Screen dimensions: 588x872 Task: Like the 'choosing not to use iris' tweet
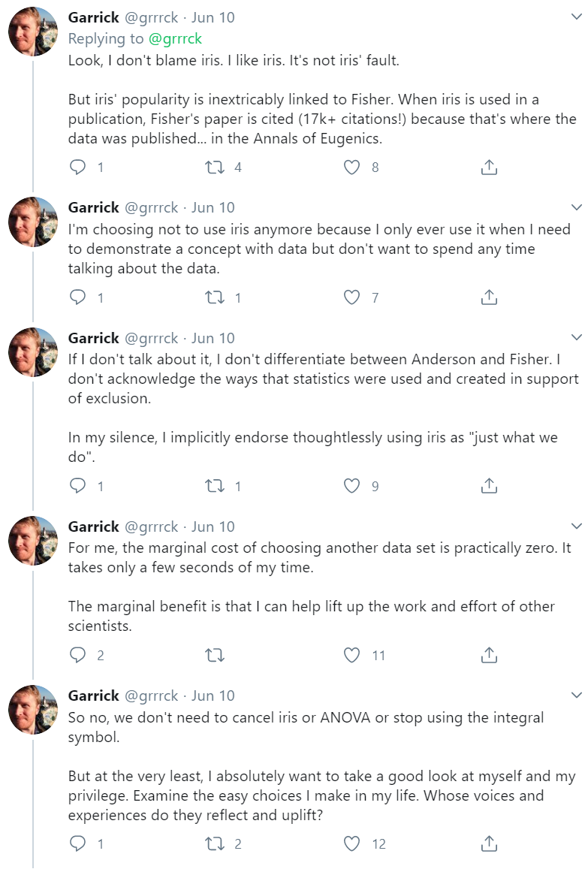coord(351,297)
